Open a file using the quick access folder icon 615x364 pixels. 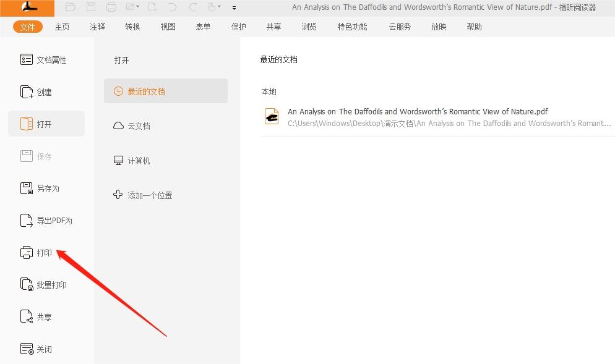[x=70, y=7]
